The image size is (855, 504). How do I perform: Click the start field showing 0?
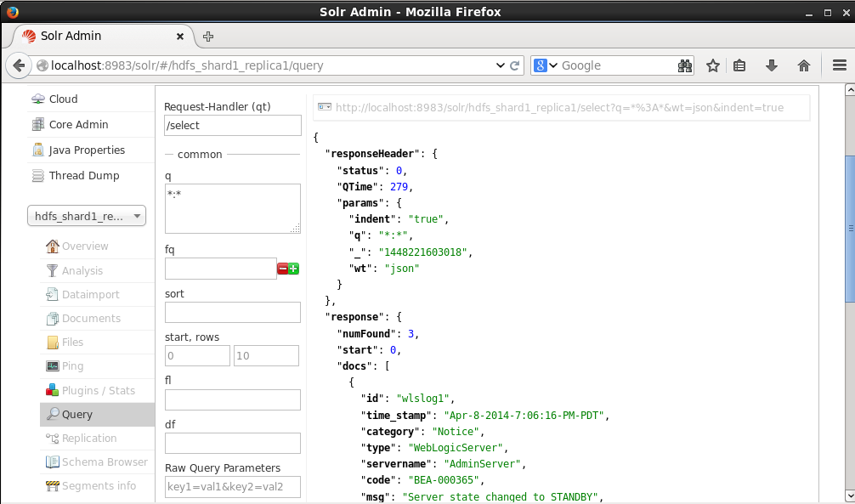197,355
